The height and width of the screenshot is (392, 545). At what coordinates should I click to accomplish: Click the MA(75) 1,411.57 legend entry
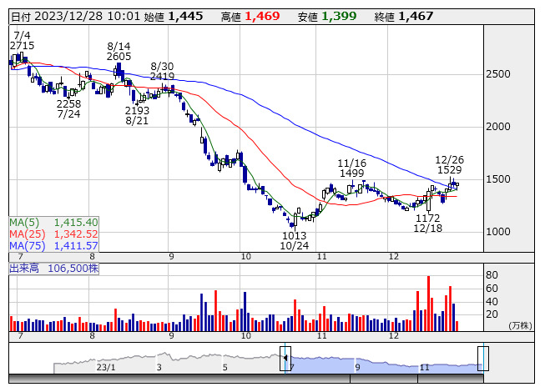(53, 245)
